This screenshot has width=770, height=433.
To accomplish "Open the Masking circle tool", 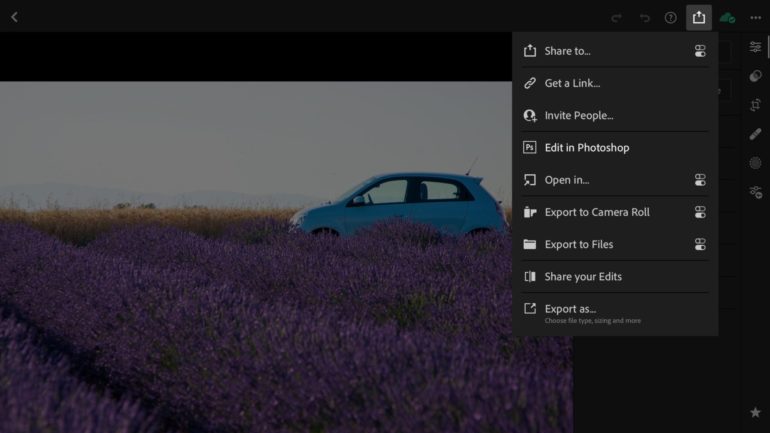I will (x=755, y=162).
